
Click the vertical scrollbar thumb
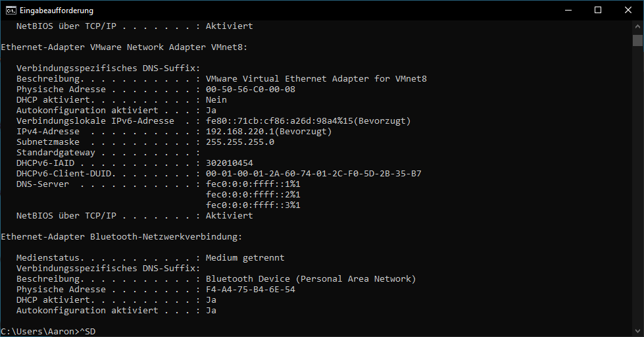pyautogui.click(x=637, y=40)
